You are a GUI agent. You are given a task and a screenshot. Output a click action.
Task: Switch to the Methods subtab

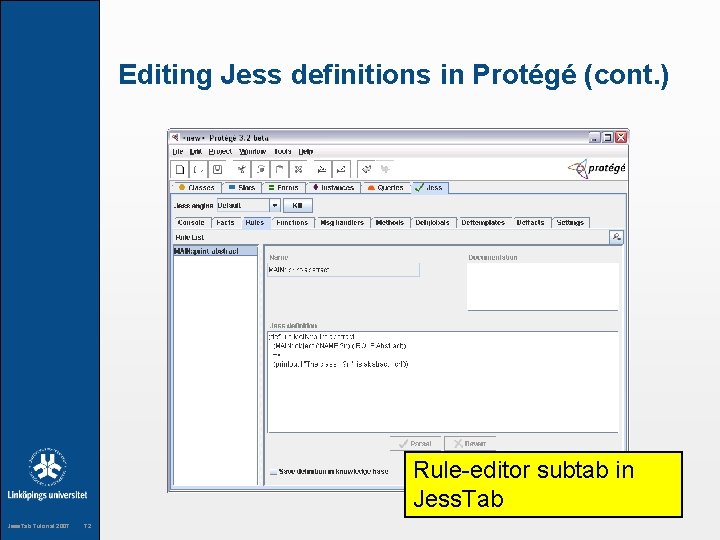[390, 222]
